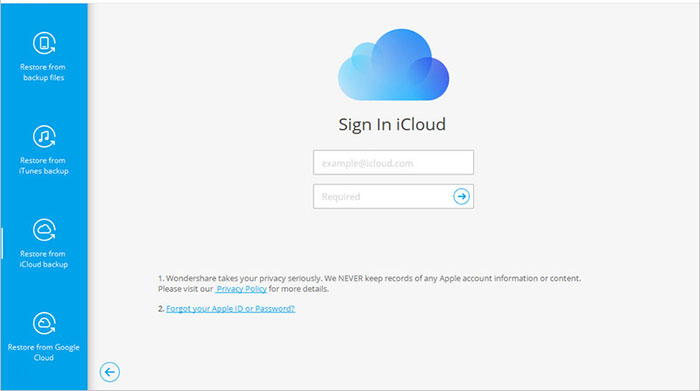Screen dimensions: 700x391
Task: Click the 'Sign In iCloud' heading
Action: (392, 124)
